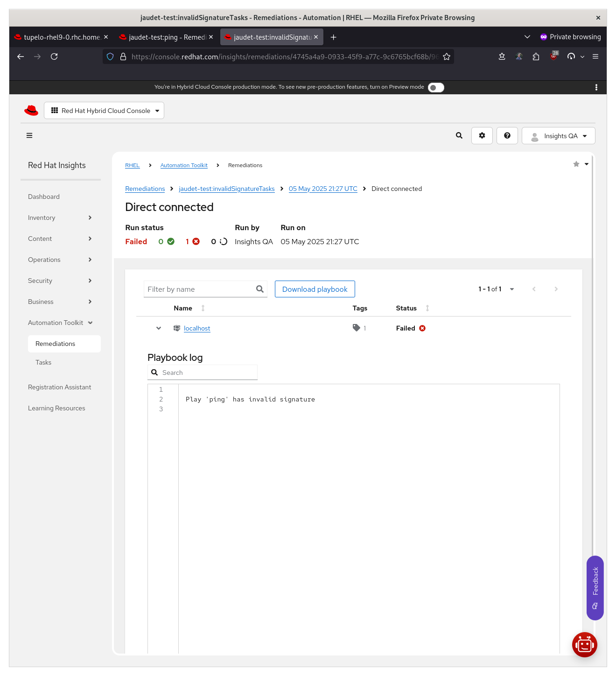Click the filter search magnifier icon
The image size is (616, 676).
pos(260,289)
